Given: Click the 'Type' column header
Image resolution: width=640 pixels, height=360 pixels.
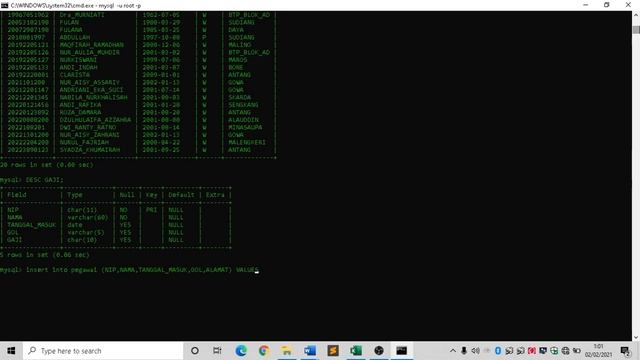Looking at the screenshot, I should point(75,195).
